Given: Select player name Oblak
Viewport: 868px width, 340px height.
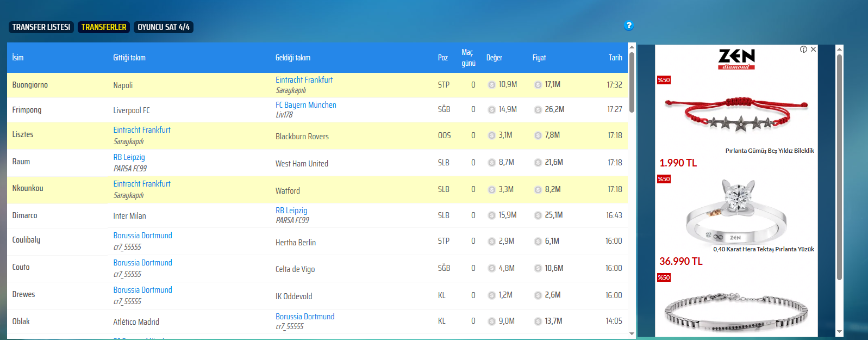Looking at the screenshot, I should tap(21, 322).
